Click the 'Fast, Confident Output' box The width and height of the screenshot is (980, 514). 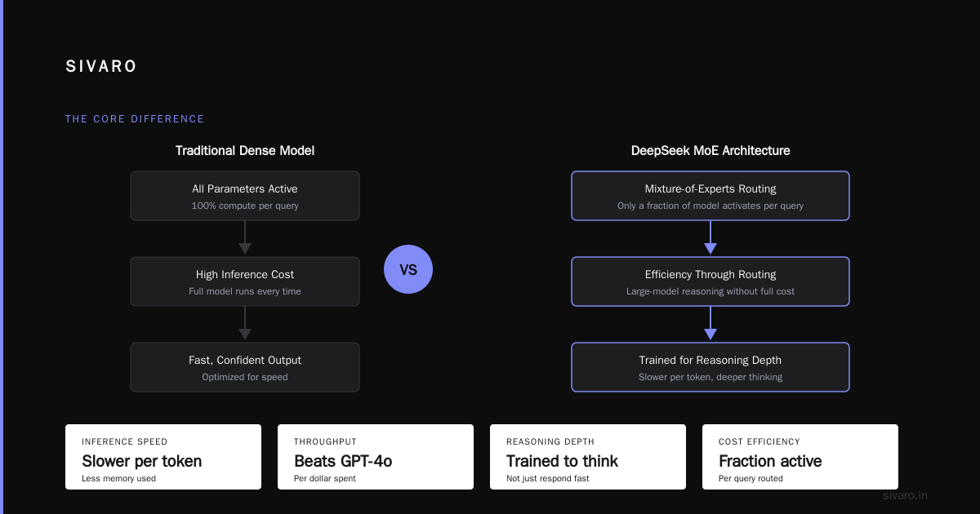245,367
